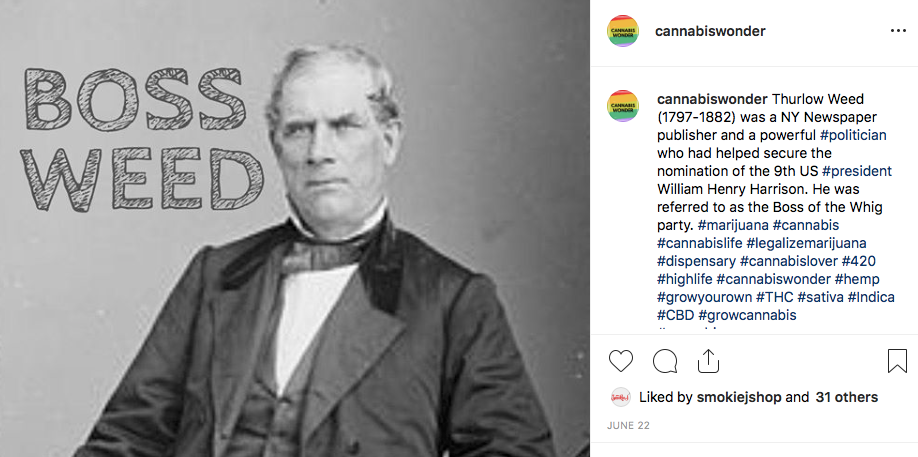This screenshot has width=918, height=457.
Task: Open the #president hashtag
Action: pyautogui.click(x=857, y=171)
